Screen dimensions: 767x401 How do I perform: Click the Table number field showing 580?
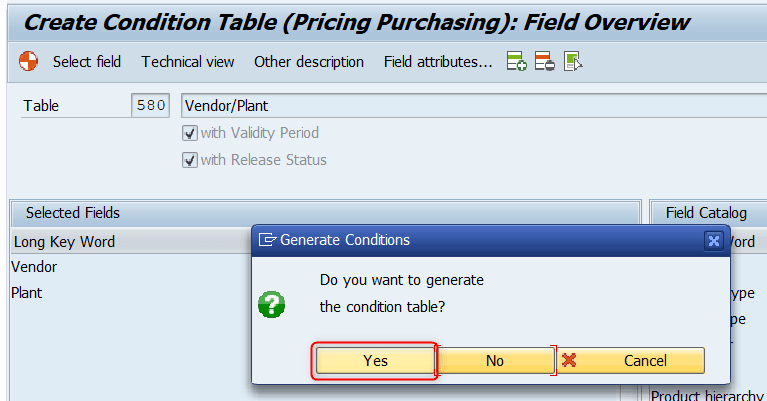pos(151,106)
